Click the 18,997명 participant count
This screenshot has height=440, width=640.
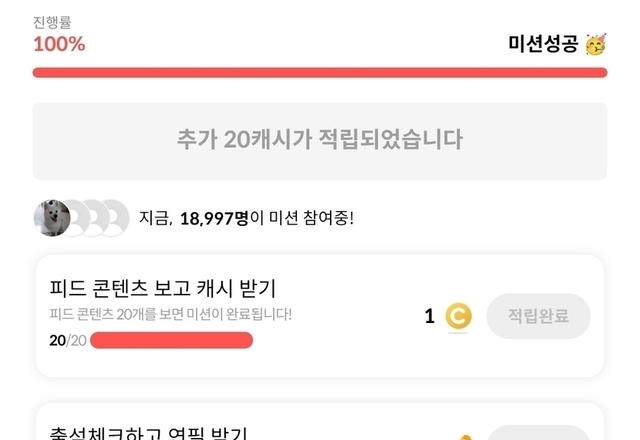[x=215, y=217]
